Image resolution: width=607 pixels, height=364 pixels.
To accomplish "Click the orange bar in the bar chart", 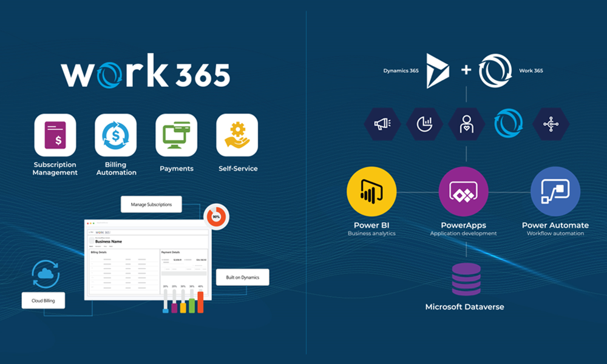I will click(200, 302).
